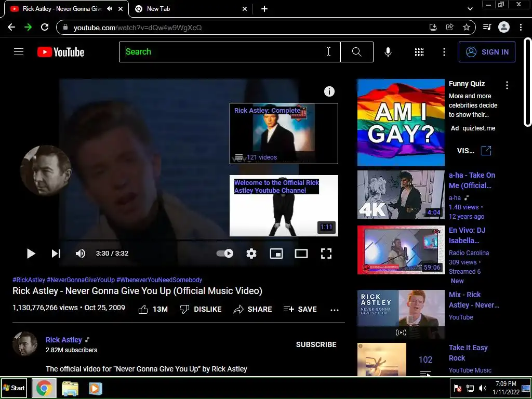Open En Vivo: DJ Isabella stream thumbnail

[401, 250]
